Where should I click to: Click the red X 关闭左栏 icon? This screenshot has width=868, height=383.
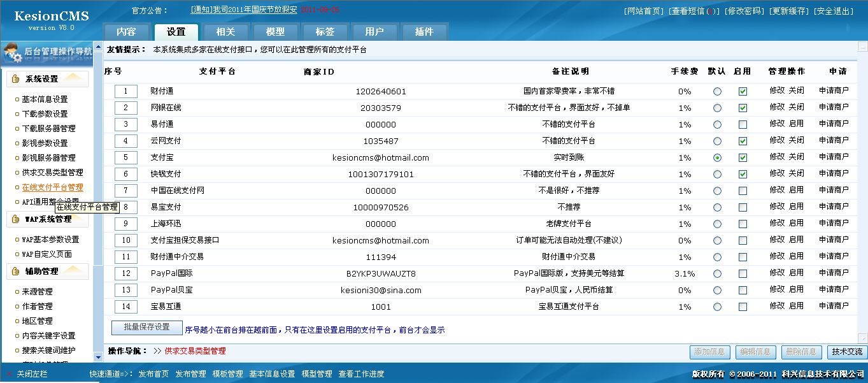[x=10, y=374]
